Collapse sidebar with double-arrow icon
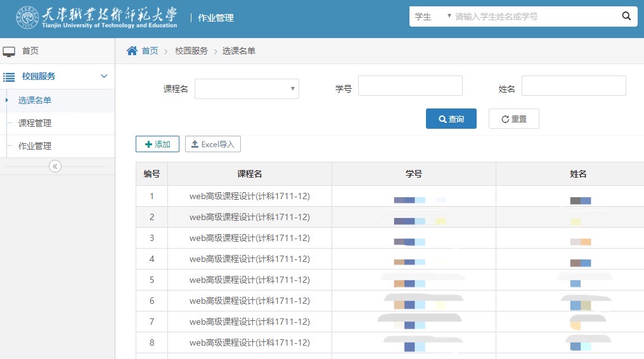Screen dimensions: 644x359 (x=55, y=166)
